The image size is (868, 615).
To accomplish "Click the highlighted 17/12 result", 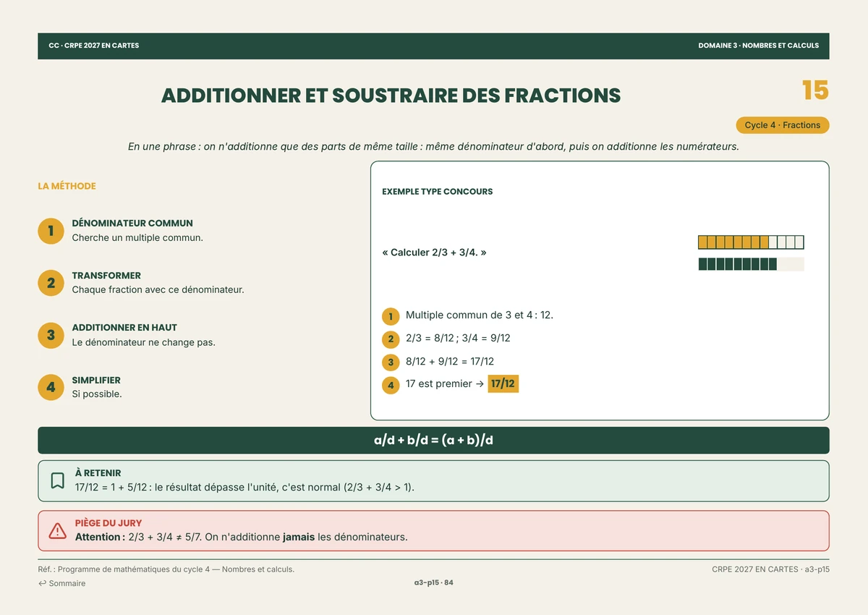I will point(503,383).
